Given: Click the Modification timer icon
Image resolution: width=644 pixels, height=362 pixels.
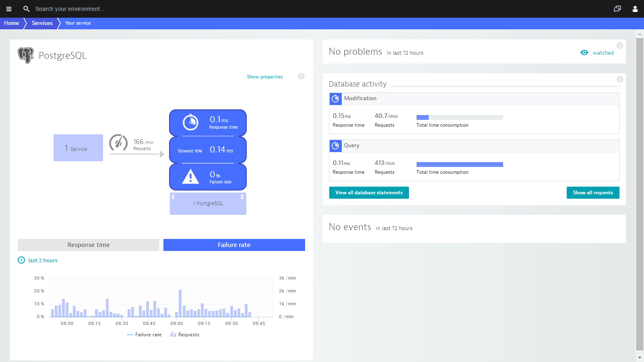Looking at the screenshot, I should click(336, 99).
